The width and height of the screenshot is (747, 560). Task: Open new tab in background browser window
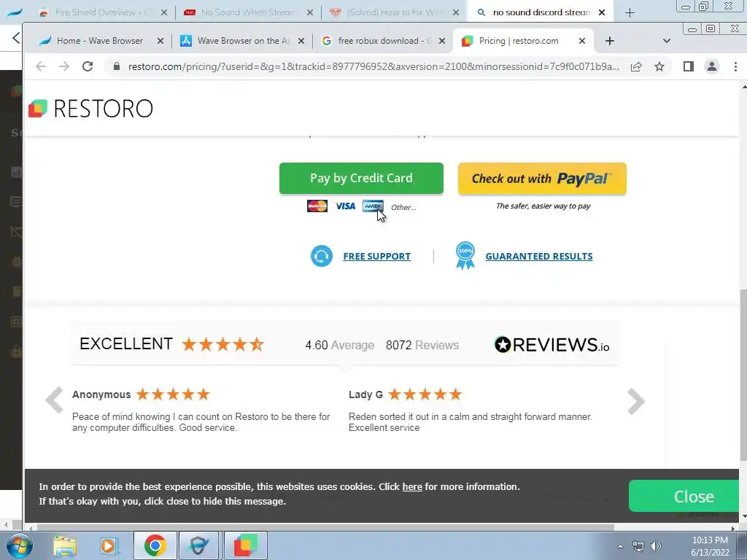point(630,13)
